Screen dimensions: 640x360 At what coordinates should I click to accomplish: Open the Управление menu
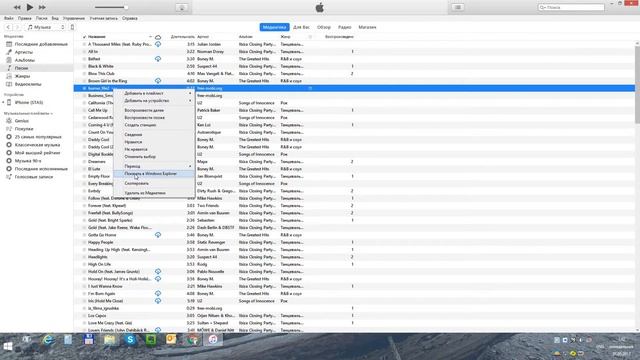[73, 18]
